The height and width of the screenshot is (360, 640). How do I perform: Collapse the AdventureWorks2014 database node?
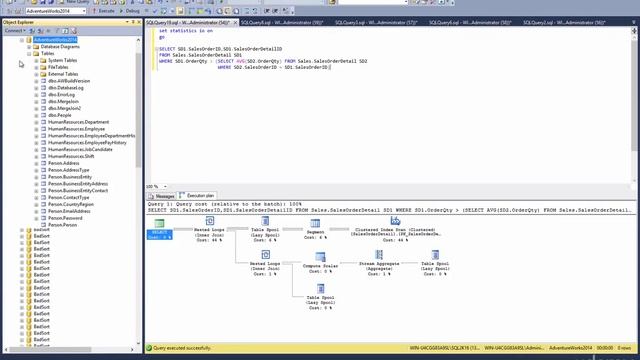22,40
